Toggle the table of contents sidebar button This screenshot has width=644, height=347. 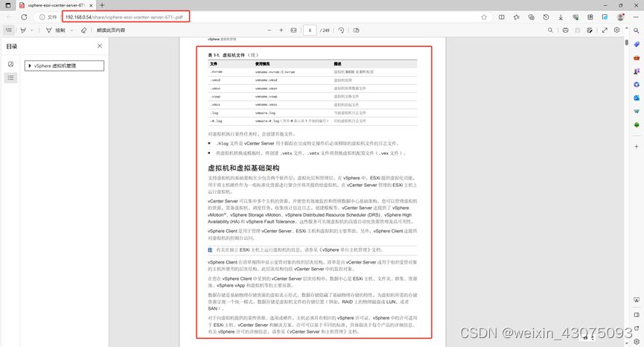(9, 30)
